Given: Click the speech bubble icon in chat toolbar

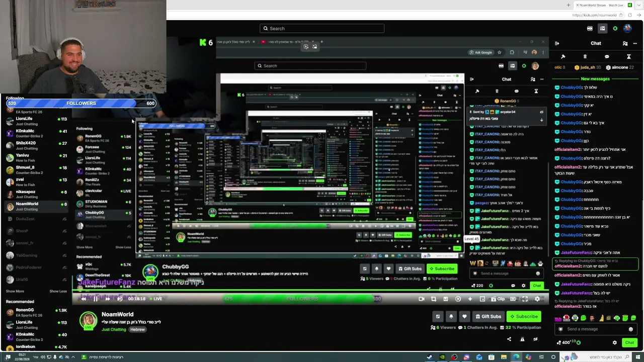Looking at the screenshot, I should (607, 56).
